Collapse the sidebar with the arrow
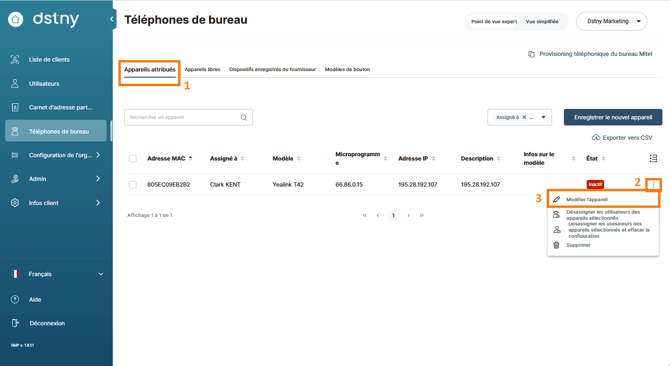This screenshot has width=670, height=366. pos(112,19)
